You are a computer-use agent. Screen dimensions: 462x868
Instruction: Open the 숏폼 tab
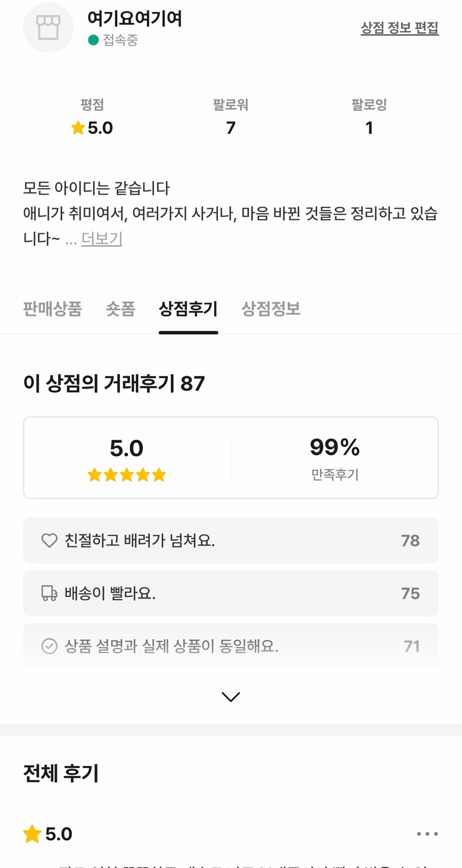pyautogui.click(x=120, y=309)
